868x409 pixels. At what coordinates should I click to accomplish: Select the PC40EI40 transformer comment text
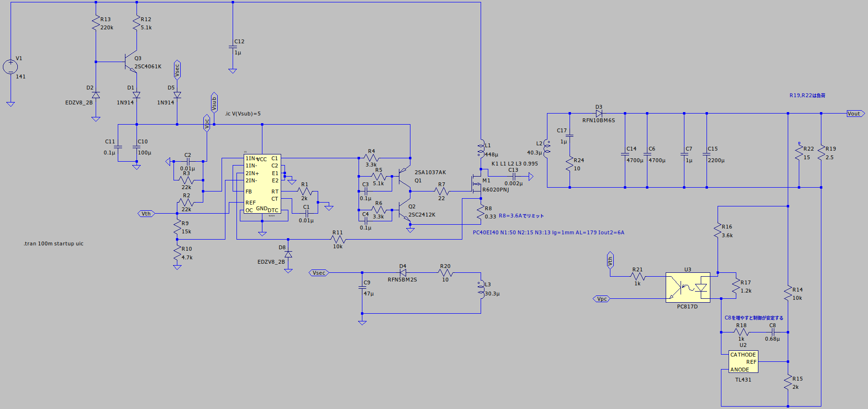click(x=548, y=232)
